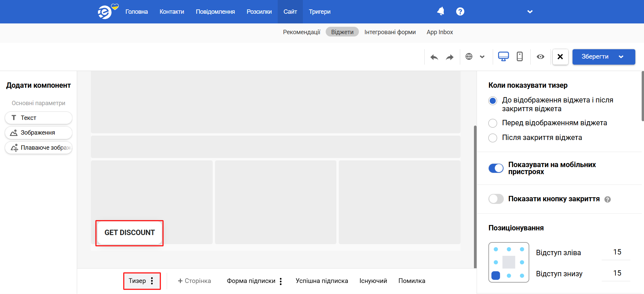Preview the widget with eye icon
Viewport: 644px width, 294px height.
click(540, 57)
